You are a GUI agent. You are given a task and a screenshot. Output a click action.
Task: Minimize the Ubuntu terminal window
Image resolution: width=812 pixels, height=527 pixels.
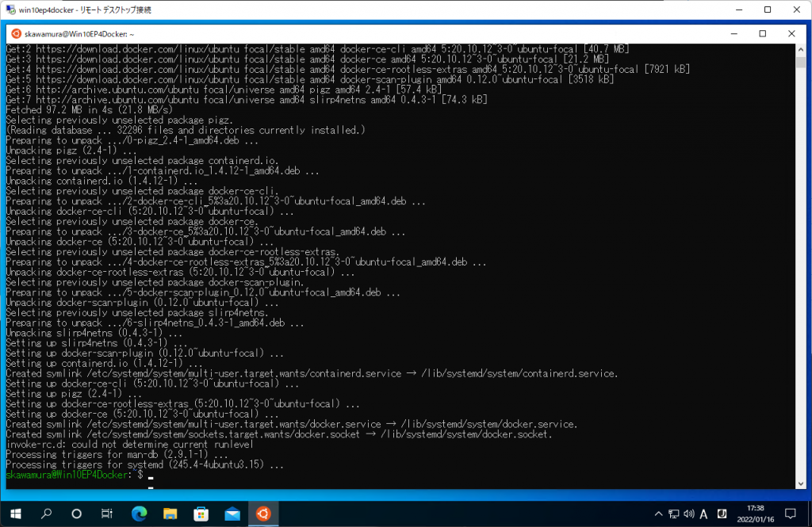coord(733,33)
